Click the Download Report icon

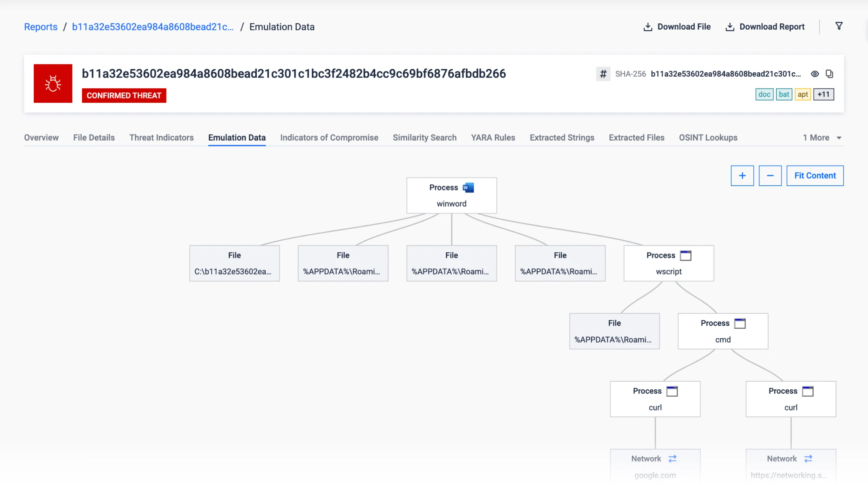(730, 27)
